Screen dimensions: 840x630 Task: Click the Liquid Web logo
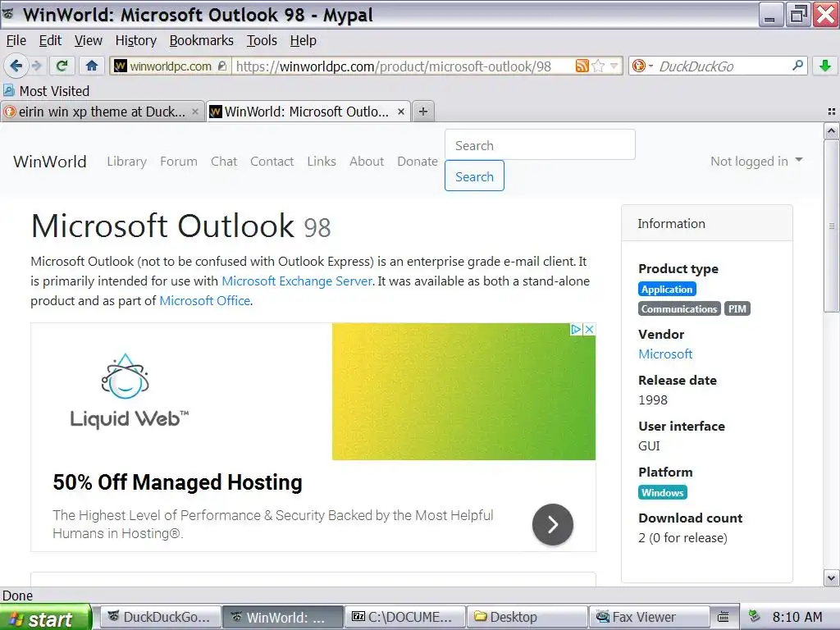[x=129, y=391]
